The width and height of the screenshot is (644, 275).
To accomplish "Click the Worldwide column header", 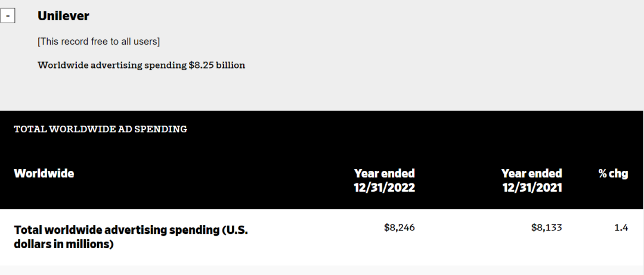I will click(44, 173).
